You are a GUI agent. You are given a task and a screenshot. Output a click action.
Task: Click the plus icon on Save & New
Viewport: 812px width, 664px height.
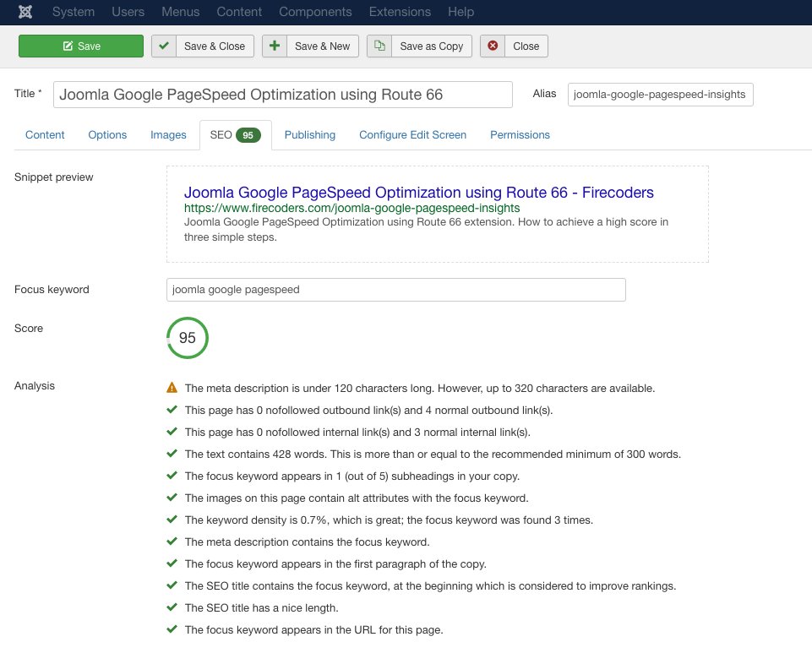tap(275, 46)
